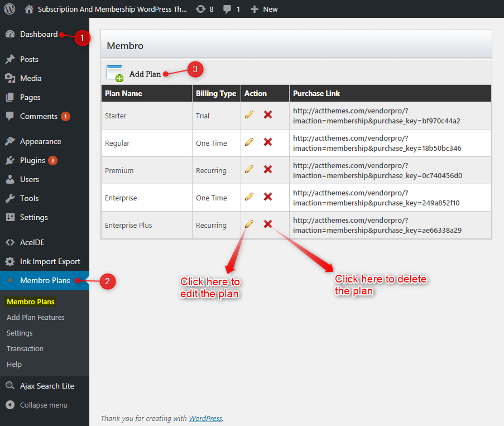The height and width of the screenshot is (426, 504).
Task: Open Add Plan Features submenu
Action: [36, 317]
